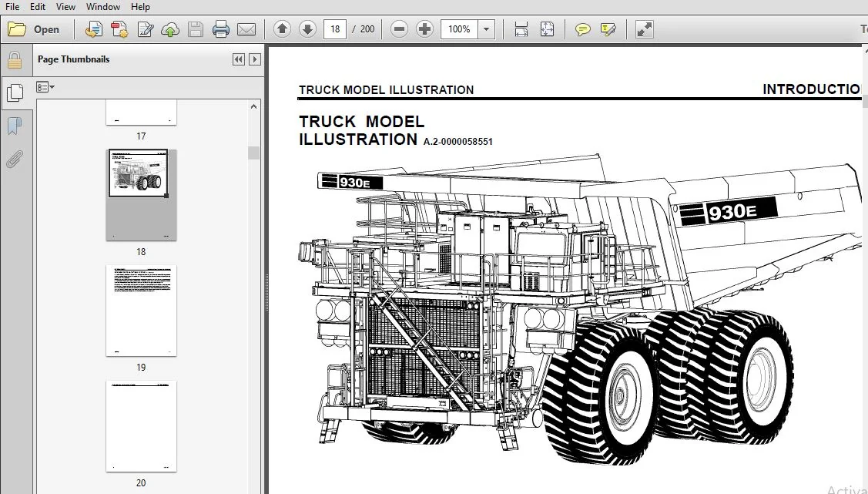
Task: Select the page 17 thumbnail
Action: click(x=141, y=113)
